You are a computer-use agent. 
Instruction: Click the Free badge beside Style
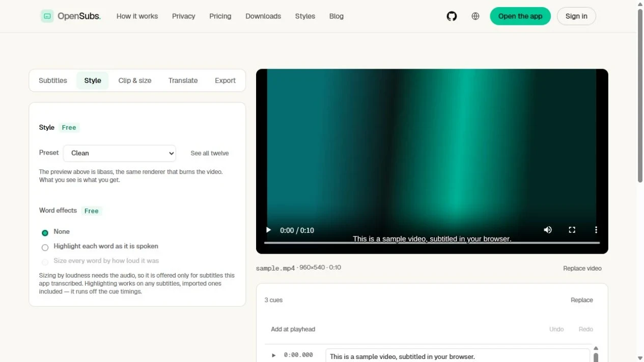(69, 128)
